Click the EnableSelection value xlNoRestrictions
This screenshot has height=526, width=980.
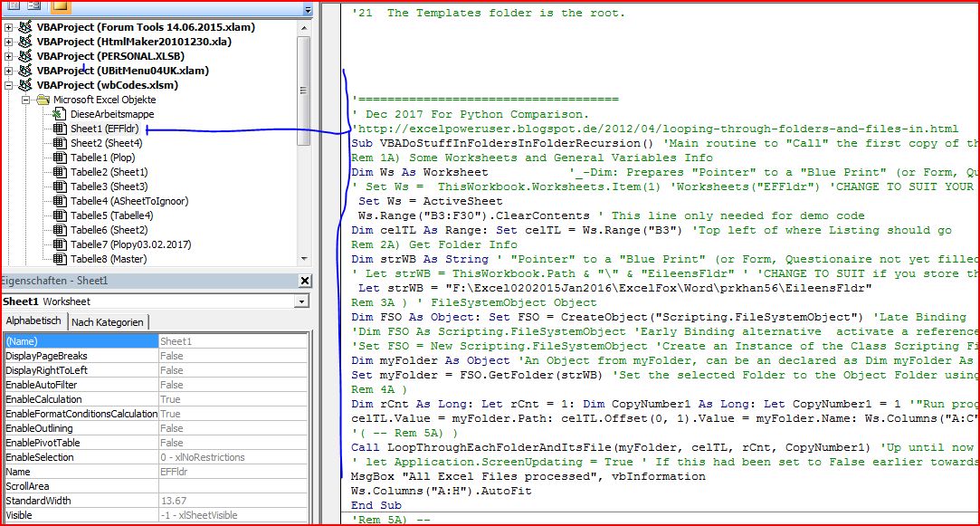point(233,457)
